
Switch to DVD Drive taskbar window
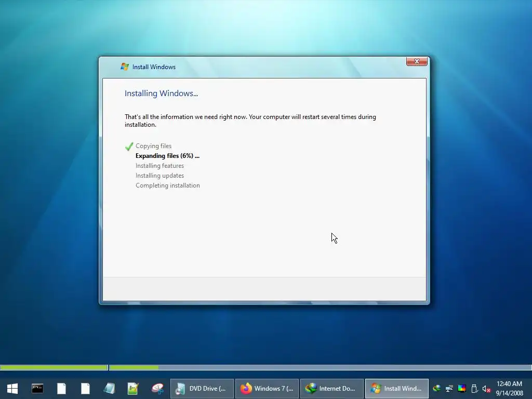(x=202, y=389)
